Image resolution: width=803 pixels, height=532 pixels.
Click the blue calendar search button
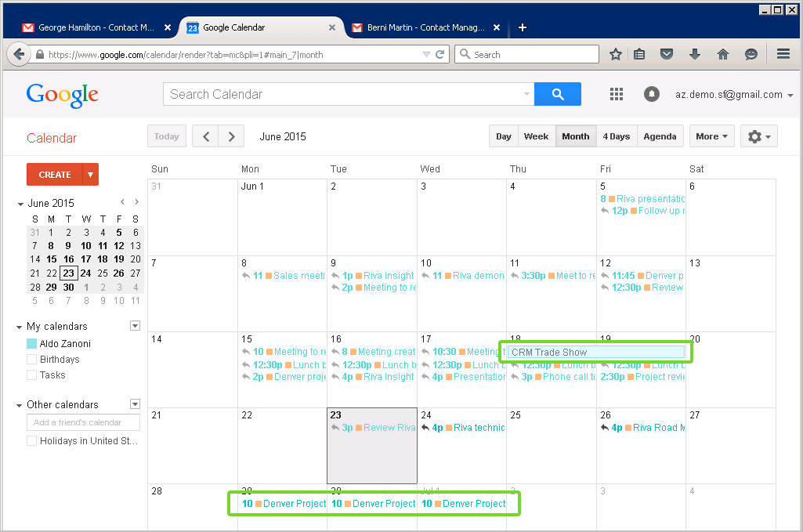(557, 94)
